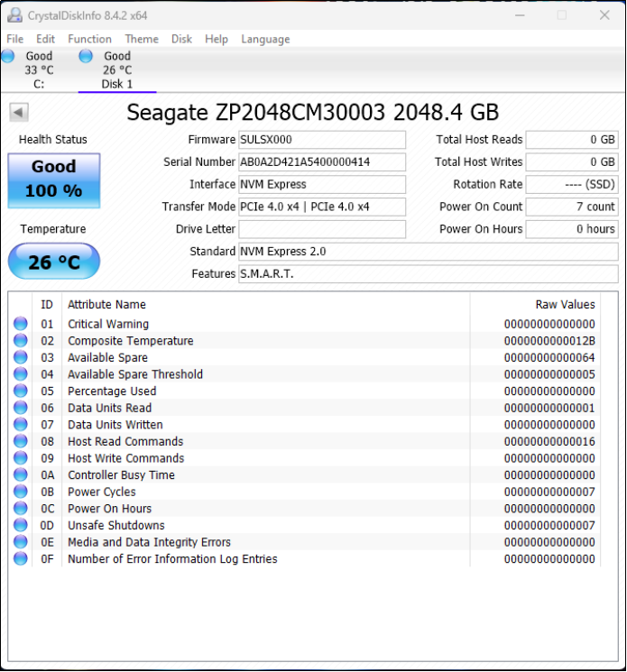This screenshot has width=627, height=672.
Task: Select the C: drive status orb
Action: [8, 56]
